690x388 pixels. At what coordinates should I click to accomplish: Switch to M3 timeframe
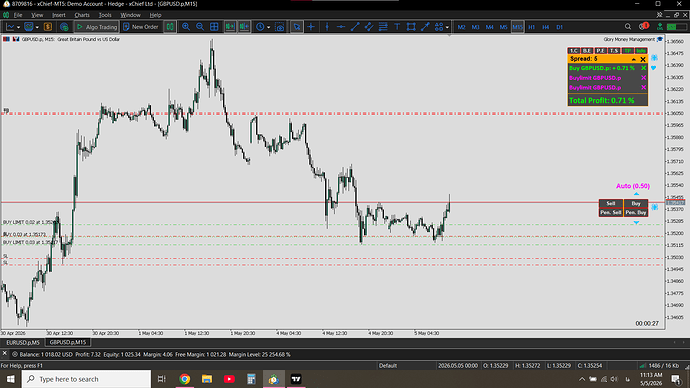475,27
